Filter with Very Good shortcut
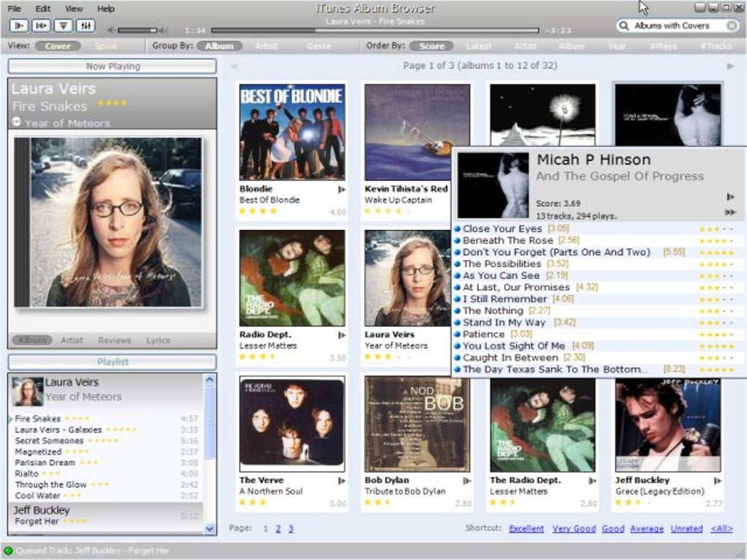This screenshot has width=747, height=560. [x=573, y=529]
